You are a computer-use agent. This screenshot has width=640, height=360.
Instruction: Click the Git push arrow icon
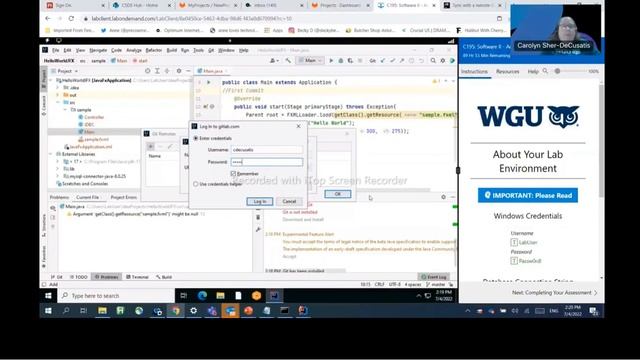pyautogui.click(x=402, y=61)
